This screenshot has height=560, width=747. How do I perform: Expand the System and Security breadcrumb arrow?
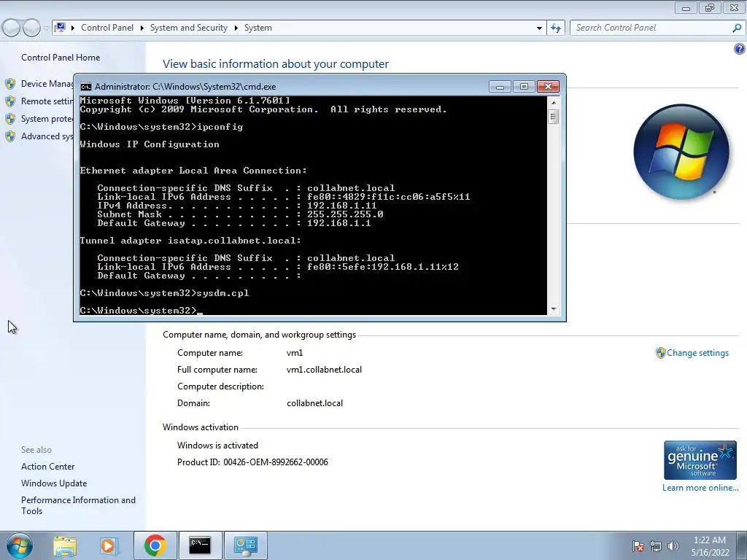coord(236,28)
